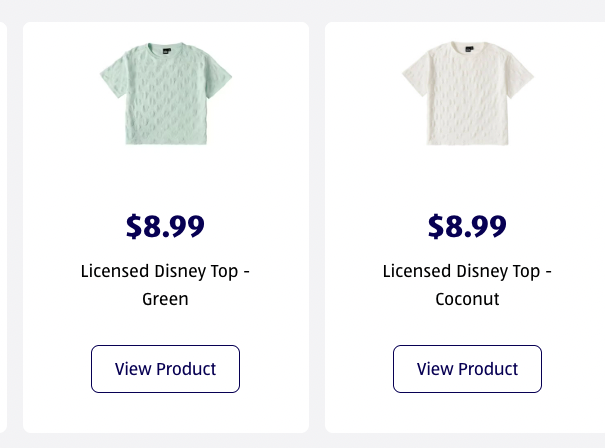Click the bottom hem of the green top image
The image size is (605, 448).
[x=166, y=141]
